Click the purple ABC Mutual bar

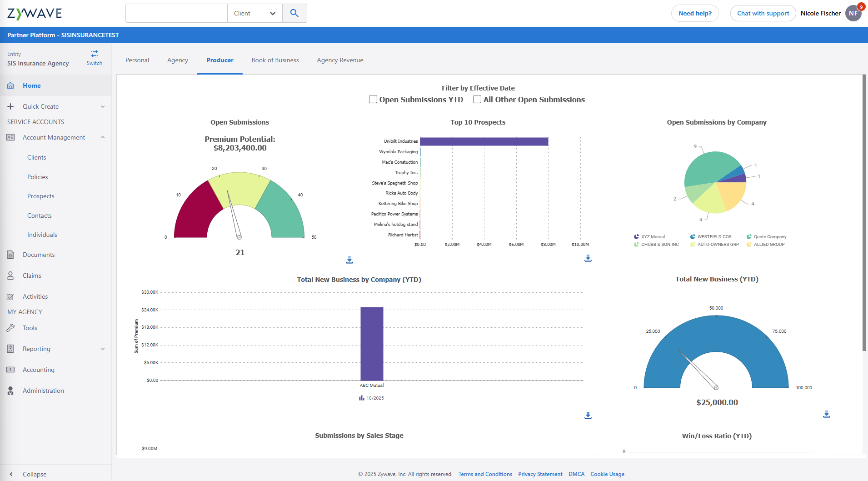click(x=372, y=344)
